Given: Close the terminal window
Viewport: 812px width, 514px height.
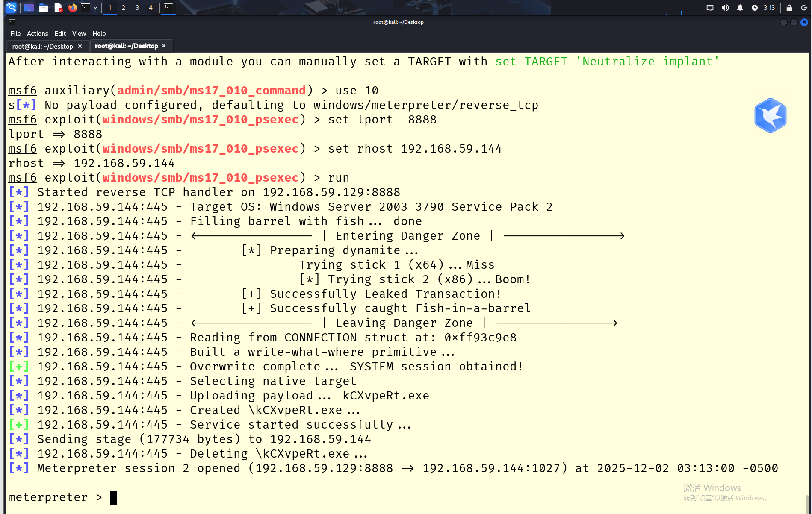Looking at the screenshot, I should coord(804,22).
